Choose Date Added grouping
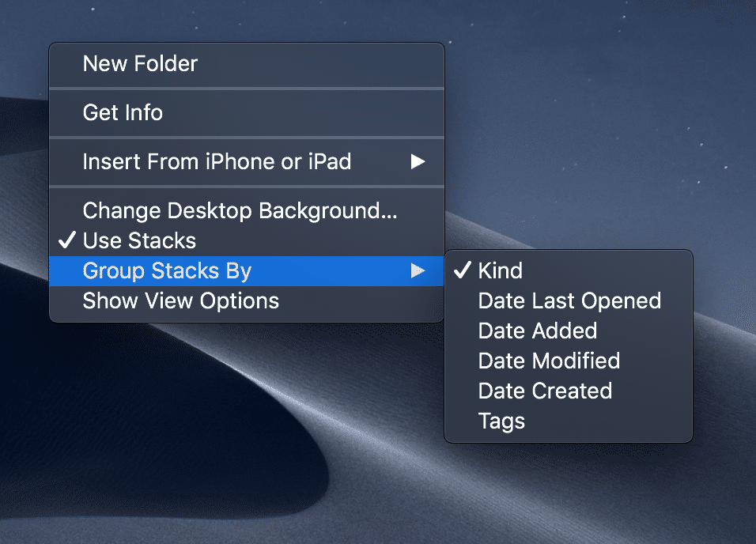Screen dimensions: 756x544 538,331
